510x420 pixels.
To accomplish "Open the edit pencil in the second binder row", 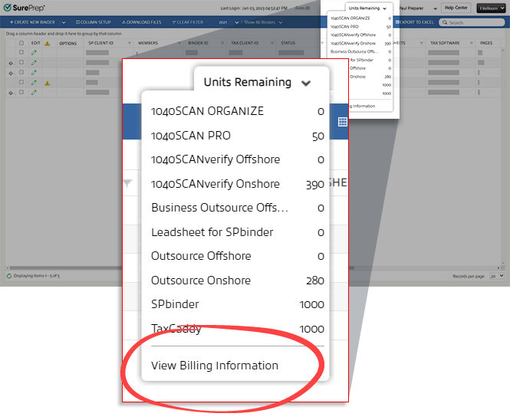I will pyautogui.click(x=34, y=62).
